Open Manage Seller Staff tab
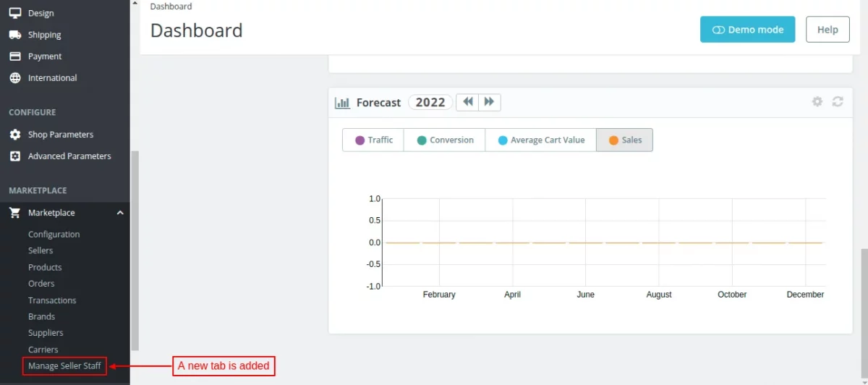 click(x=64, y=366)
